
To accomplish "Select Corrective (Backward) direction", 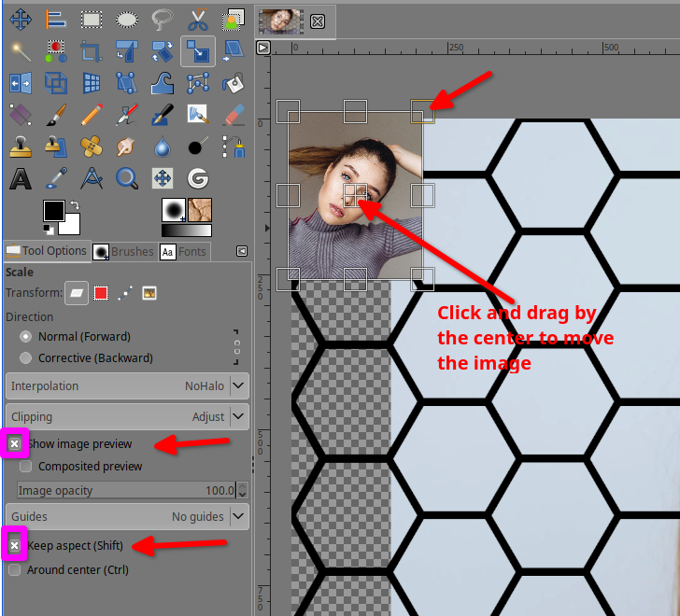I will click(26, 357).
